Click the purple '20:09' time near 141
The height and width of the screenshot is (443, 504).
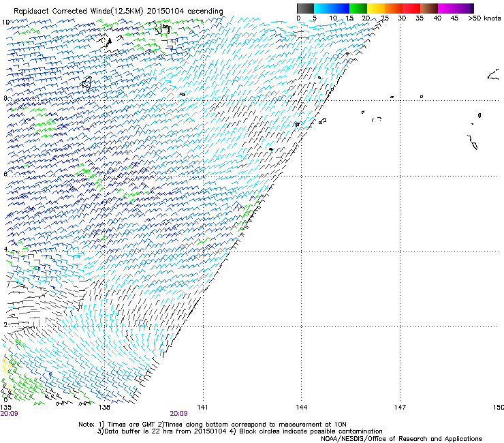coord(178,414)
